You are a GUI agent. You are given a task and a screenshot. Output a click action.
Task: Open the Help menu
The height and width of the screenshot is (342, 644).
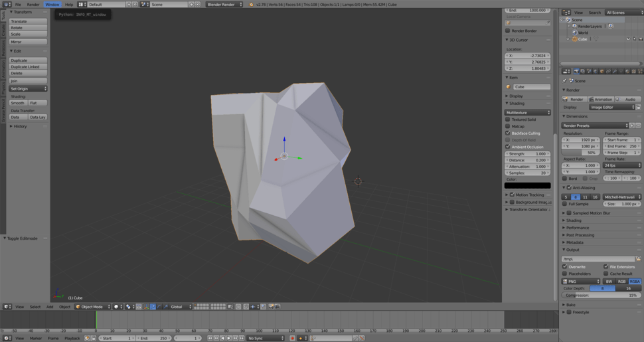[69, 5]
